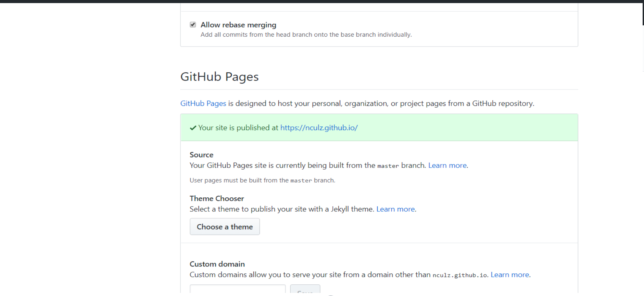
Task: Click the GitHub Pages section heading
Action: [x=219, y=77]
